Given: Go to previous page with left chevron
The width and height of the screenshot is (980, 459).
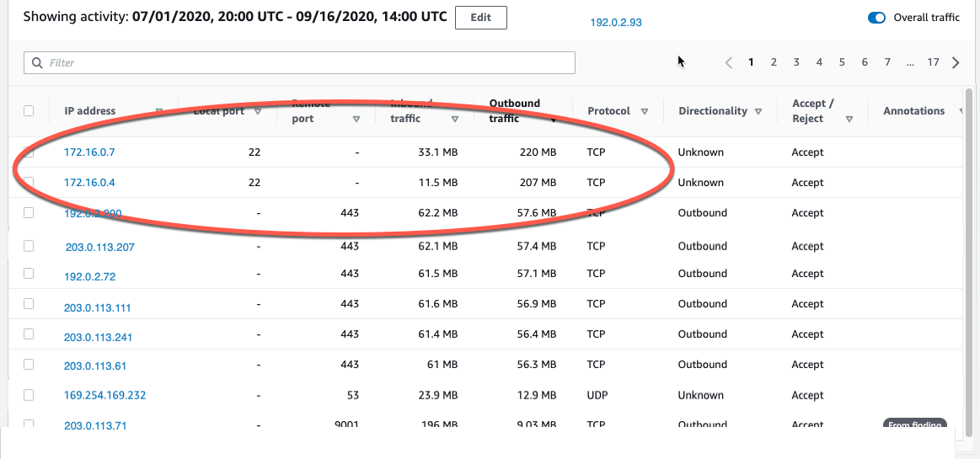Looking at the screenshot, I should (728, 62).
